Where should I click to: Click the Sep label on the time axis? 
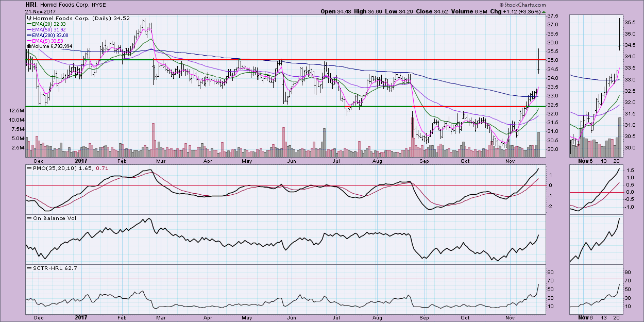pyautogui.click(x=425, y=318)
